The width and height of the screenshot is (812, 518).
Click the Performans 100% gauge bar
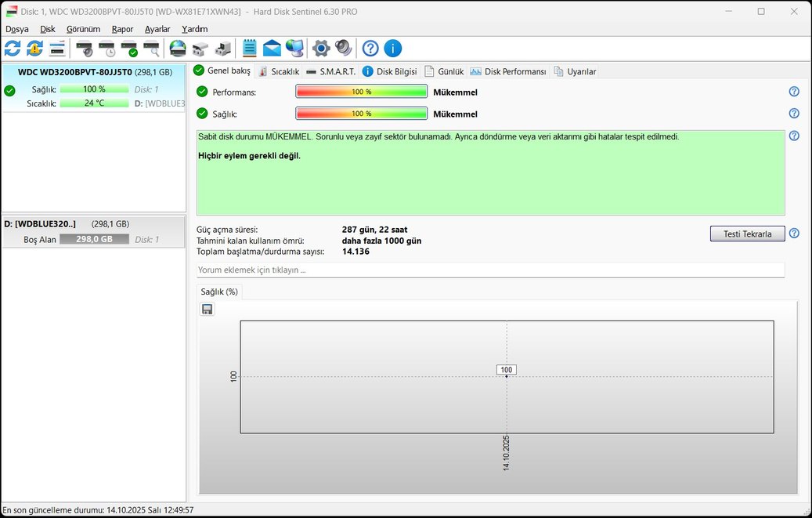[x=361, y=92]
